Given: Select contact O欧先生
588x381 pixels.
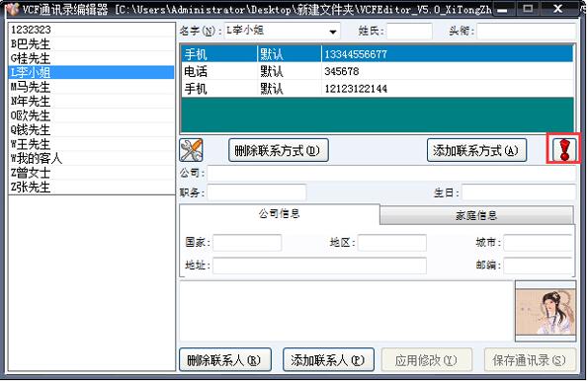Looking at the screenshot, I should (x=92, y=115).
